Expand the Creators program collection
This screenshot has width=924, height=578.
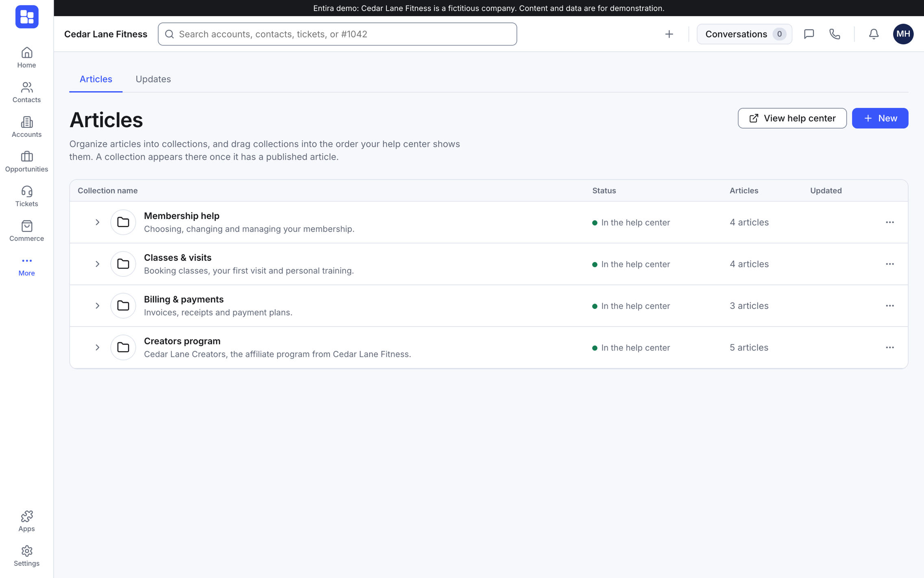pyautogui.click(x=97, y=348)
